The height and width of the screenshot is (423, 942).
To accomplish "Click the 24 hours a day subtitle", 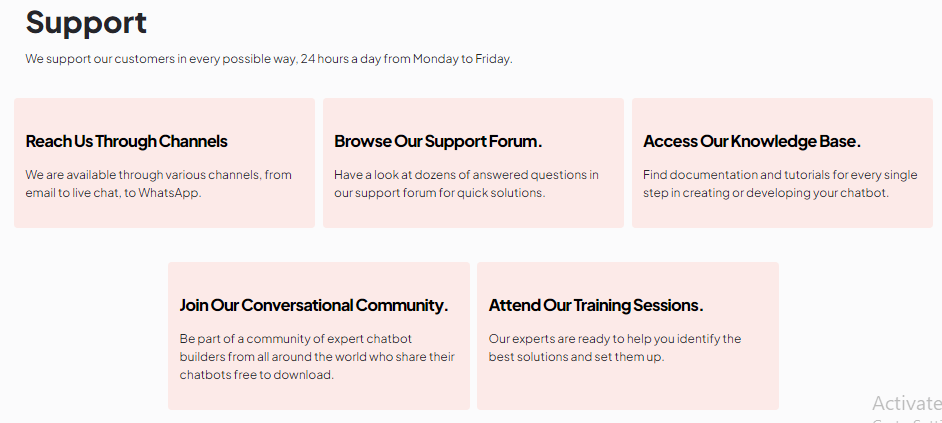I will point(269,59).
